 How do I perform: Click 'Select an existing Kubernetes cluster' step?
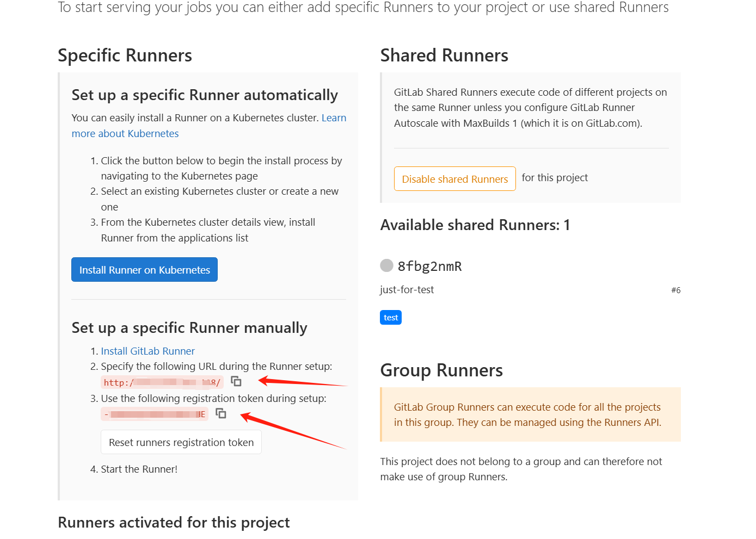click(219, 199)
